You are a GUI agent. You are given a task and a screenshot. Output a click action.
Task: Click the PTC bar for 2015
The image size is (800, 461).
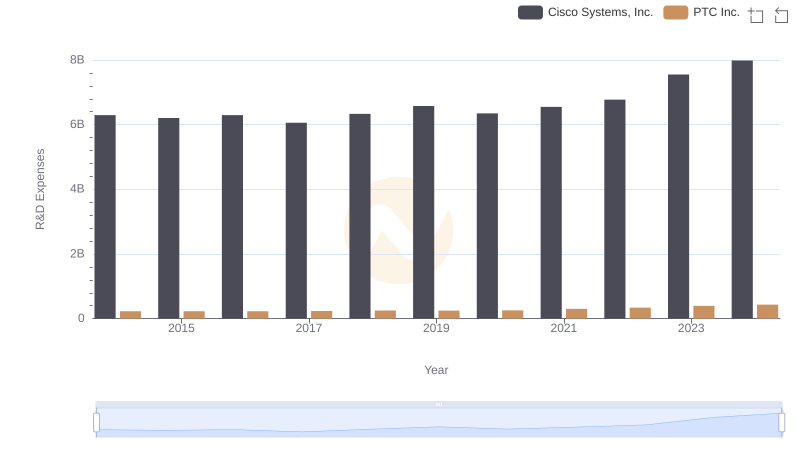point(194,315)
